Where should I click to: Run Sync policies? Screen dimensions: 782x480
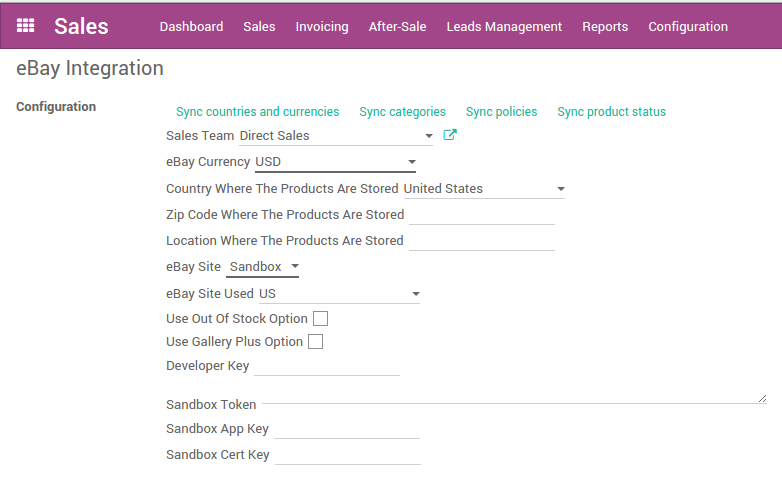click(x=501, y=112)
